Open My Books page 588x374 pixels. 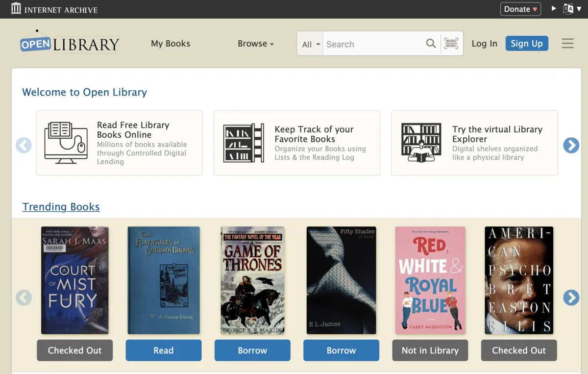(171, 44)
